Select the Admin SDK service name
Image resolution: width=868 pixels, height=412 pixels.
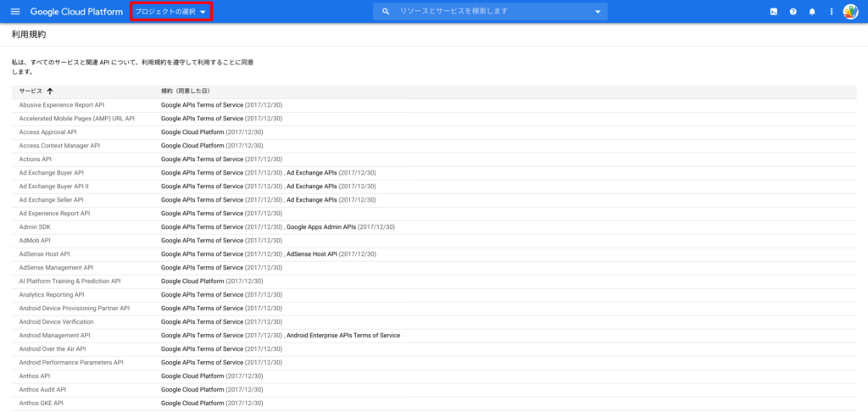(x=34, y=227)
